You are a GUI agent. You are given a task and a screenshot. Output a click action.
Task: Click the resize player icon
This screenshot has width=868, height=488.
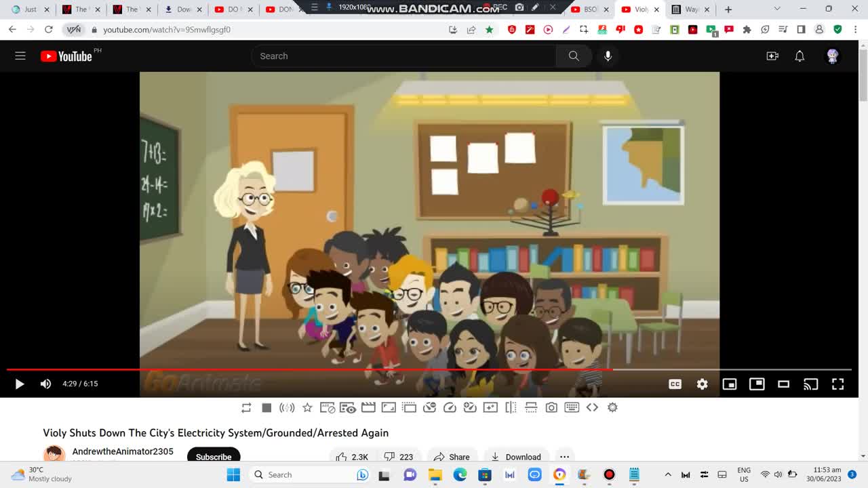click(389, 407)
